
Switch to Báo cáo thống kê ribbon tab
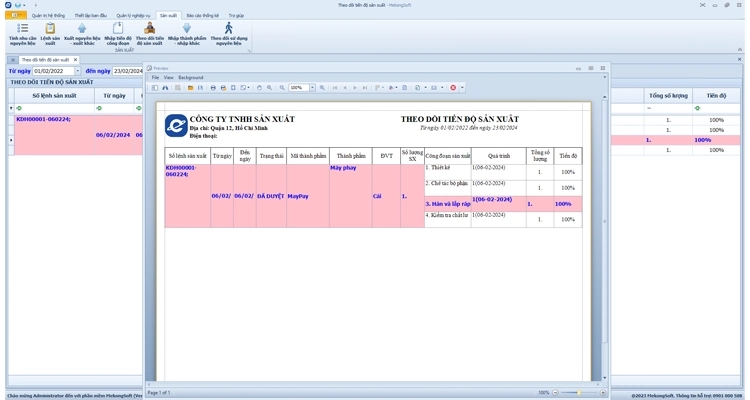(203, 16)
